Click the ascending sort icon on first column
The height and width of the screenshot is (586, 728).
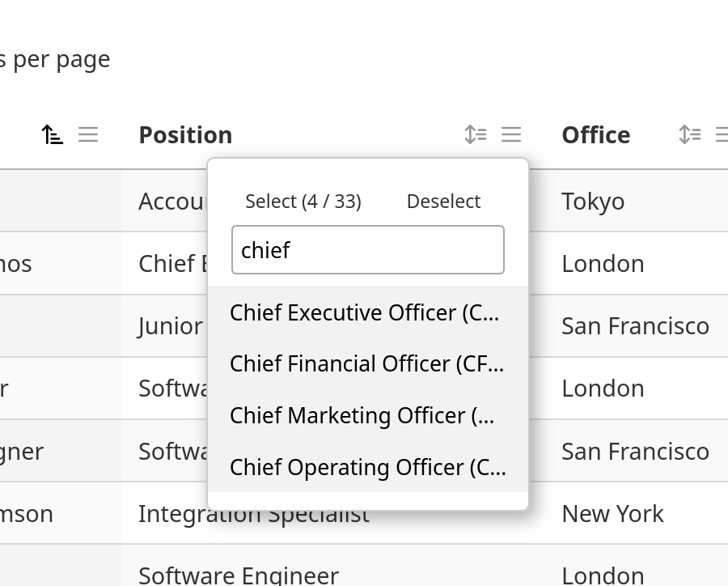[x=53, y=134]
